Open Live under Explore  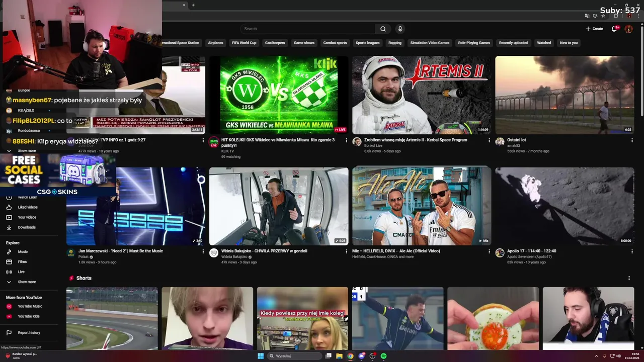(21, 271)
